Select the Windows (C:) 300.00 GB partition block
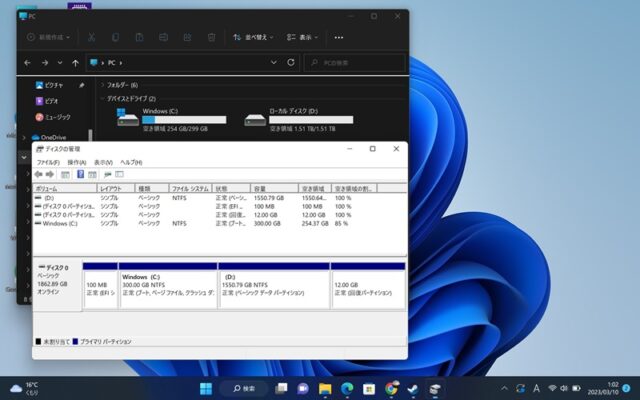Viewport: 640px width, 400px height. (x=166, y=285)
